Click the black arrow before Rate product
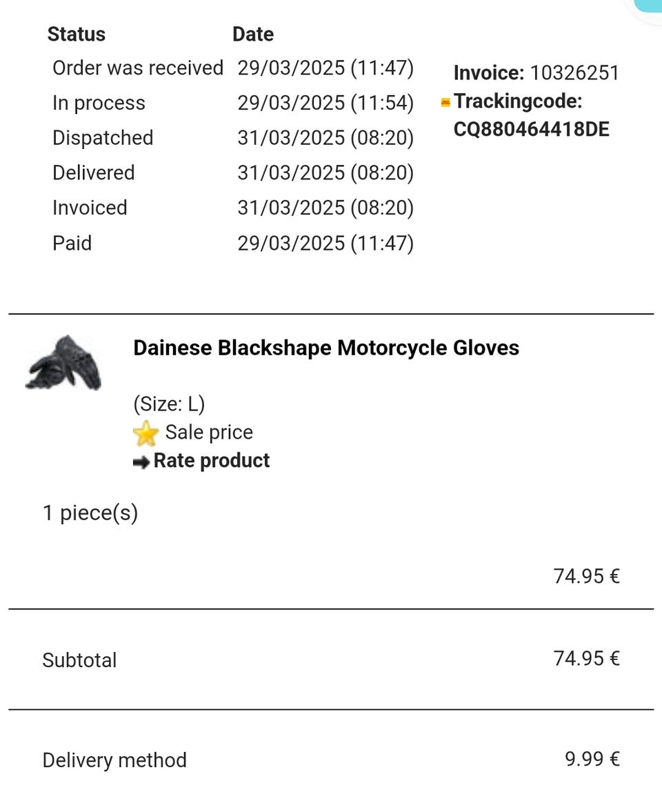 click(x=141, y=462)
